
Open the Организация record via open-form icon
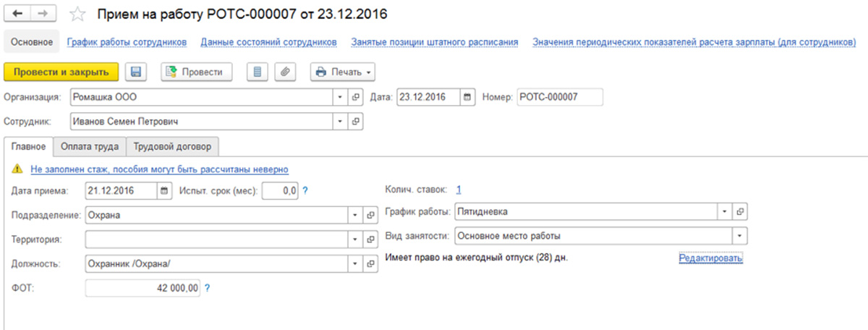[355, 97]
